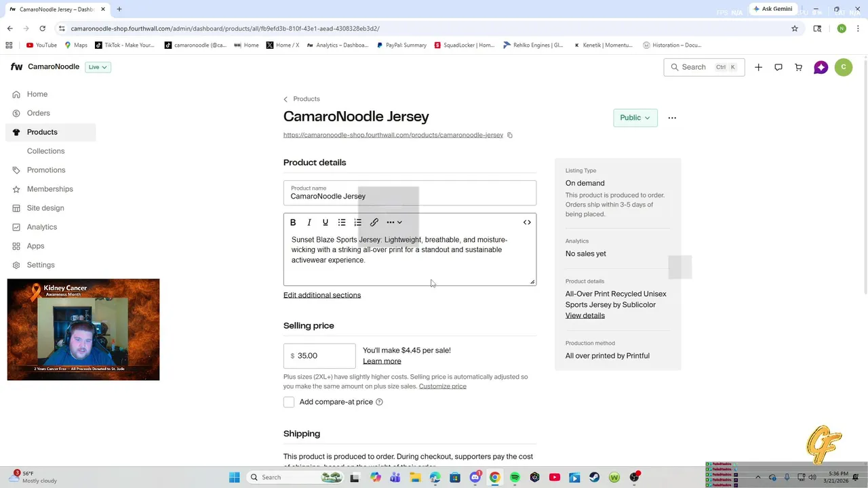Open the three-dot product actions menu
Image resolution: width=868 pixels, height=488 pixels.
(x=672, y=118)
